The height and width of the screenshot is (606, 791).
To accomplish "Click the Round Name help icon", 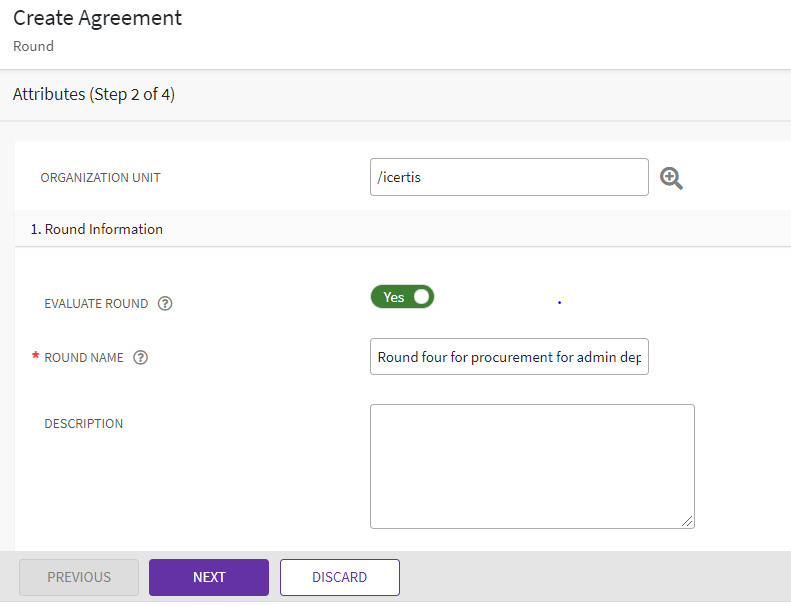I will pos(141,357).
